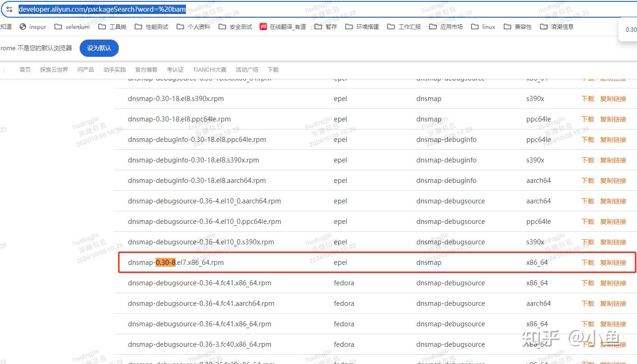637x364 pixels.
Task: Open the 官方博客 navigation item
Action: pyautogui.click(x=146, y=69)
